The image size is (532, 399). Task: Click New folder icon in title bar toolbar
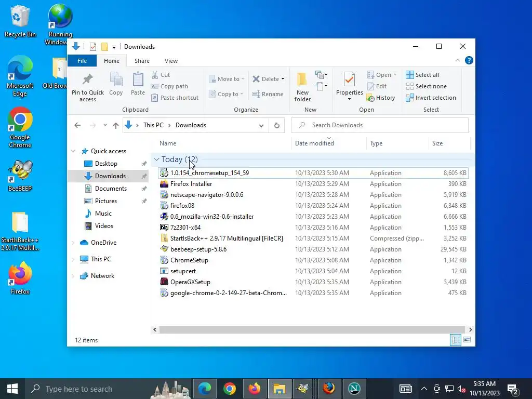104,47
